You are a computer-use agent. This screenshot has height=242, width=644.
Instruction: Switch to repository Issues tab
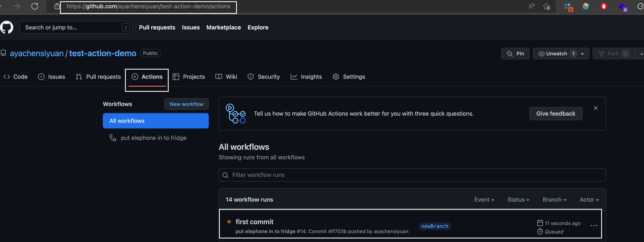[x=52, y=77]
